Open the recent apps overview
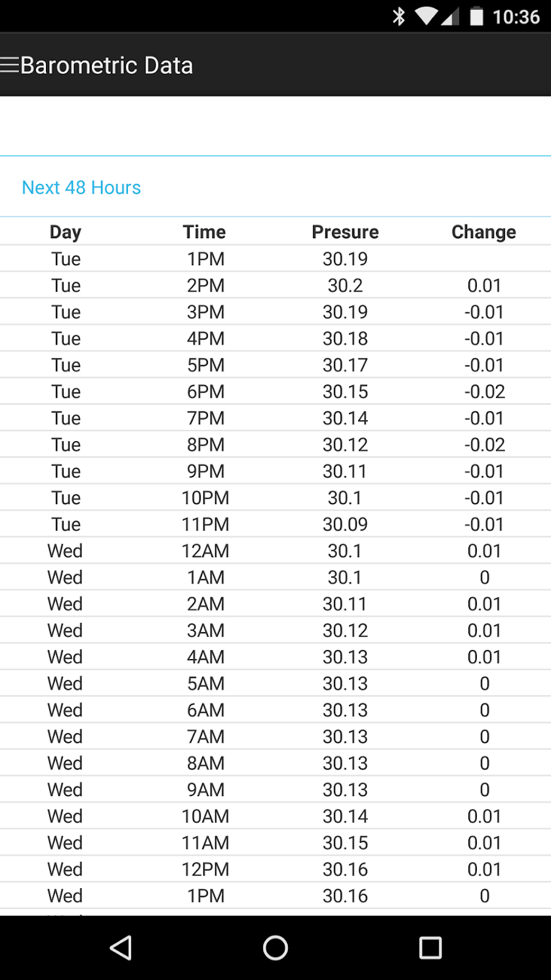Viewport: 551px width, 980px height. 430,947
